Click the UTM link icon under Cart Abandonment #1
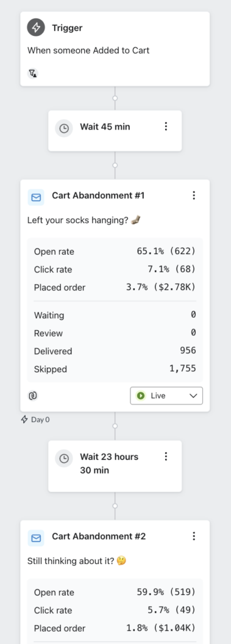 point(33,396)
